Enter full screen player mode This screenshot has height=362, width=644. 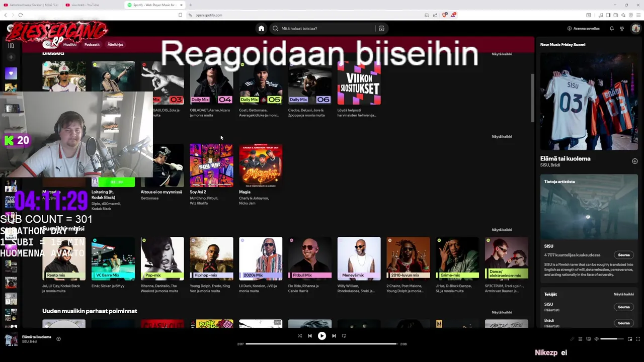(x=637, y=339)
